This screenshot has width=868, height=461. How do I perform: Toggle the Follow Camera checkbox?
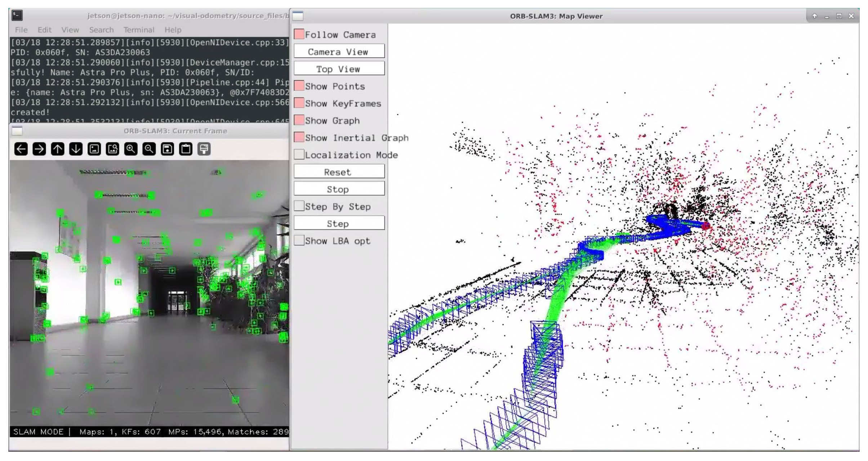coord(299,34)
